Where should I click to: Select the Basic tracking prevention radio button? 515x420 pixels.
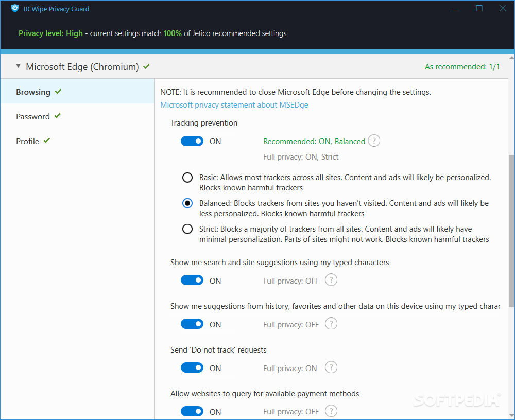pos(187,178)
